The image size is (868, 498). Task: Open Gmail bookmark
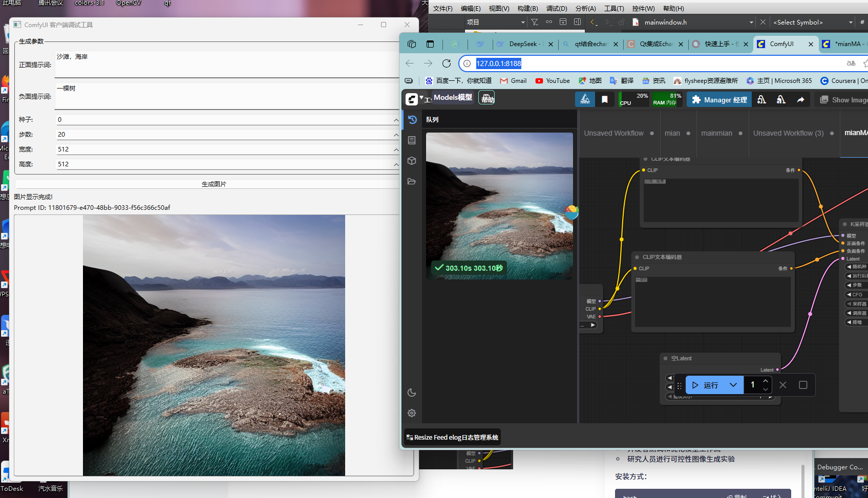[x=513, y=81]
